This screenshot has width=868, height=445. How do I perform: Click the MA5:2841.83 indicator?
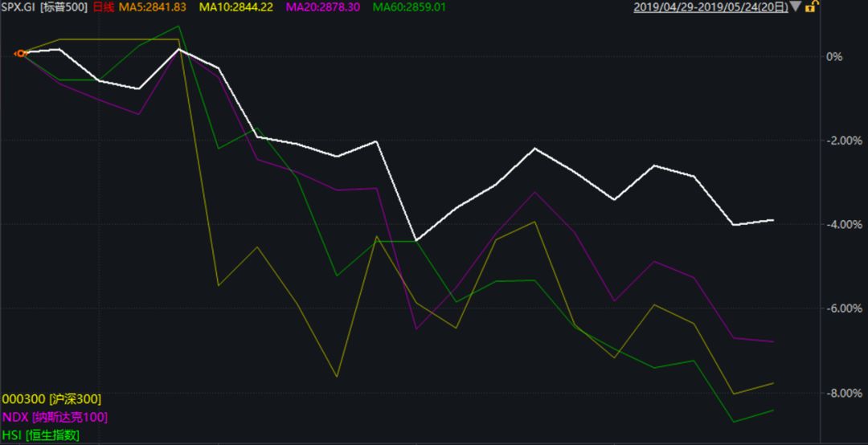coord(152,7)
